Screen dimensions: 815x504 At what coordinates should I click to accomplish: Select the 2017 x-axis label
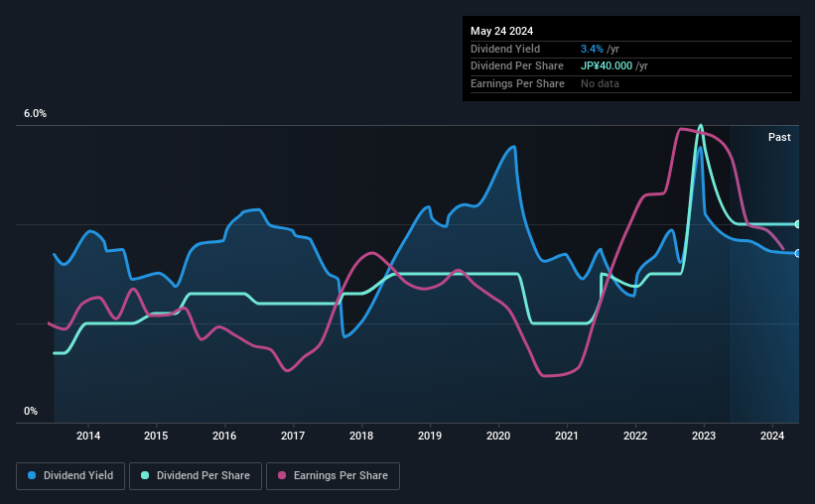click(293, 436)
